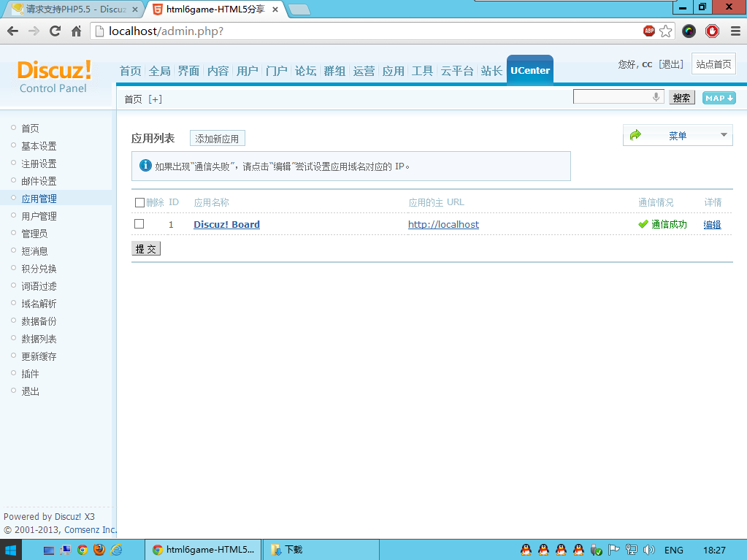Click the 添加新应用 button
747x560 pixels.
coord(218,139)
